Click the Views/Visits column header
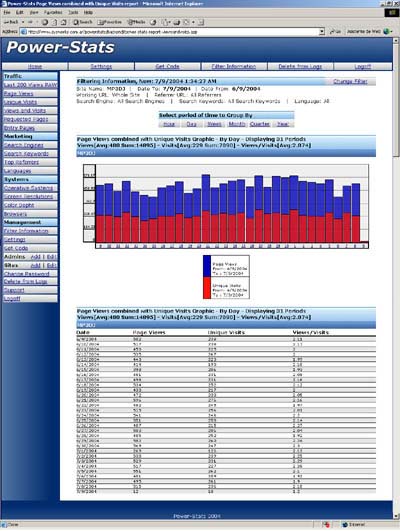 (311, 333)
